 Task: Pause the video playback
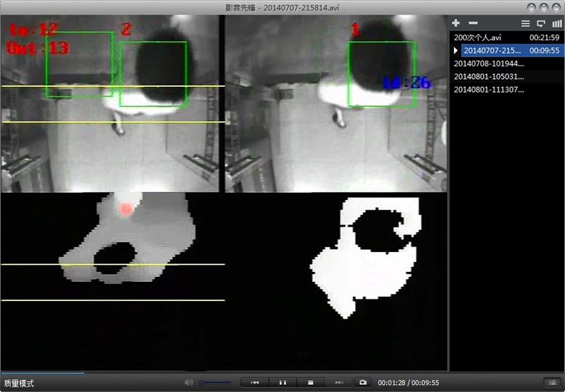(282, 382)
